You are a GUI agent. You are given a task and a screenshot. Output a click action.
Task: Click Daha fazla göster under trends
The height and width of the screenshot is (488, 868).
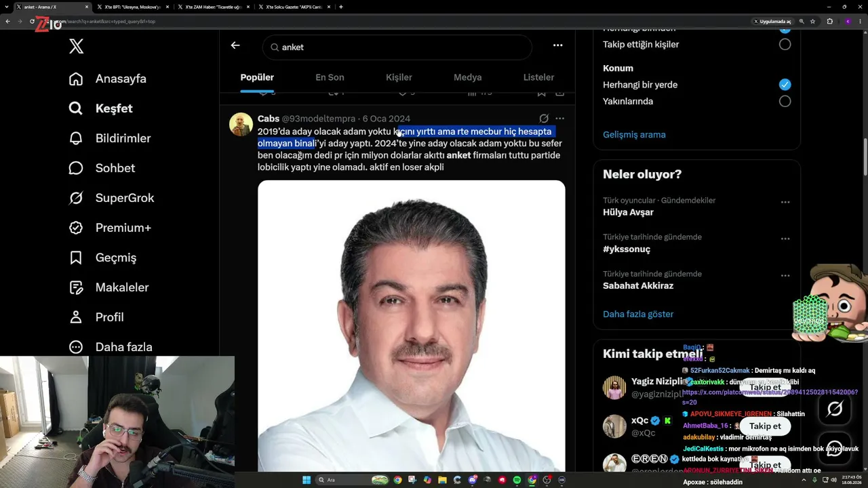(x=638, y=314)
